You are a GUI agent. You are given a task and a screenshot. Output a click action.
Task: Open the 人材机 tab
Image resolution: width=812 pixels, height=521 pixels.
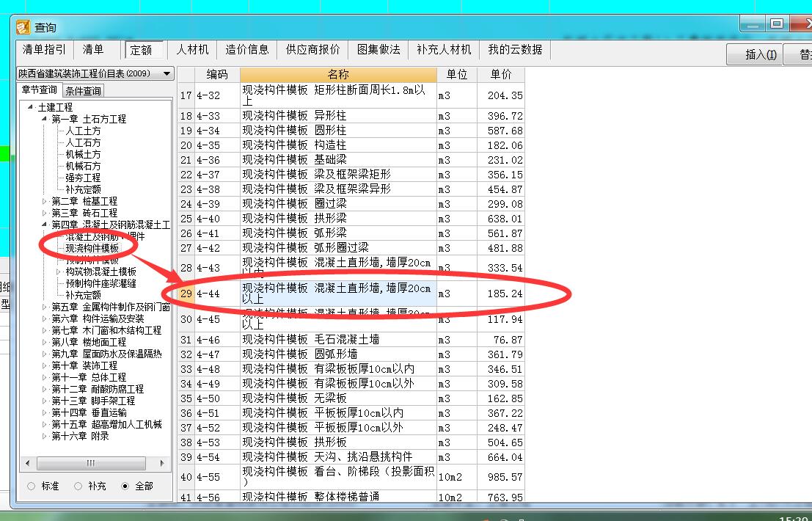point(192,50)
